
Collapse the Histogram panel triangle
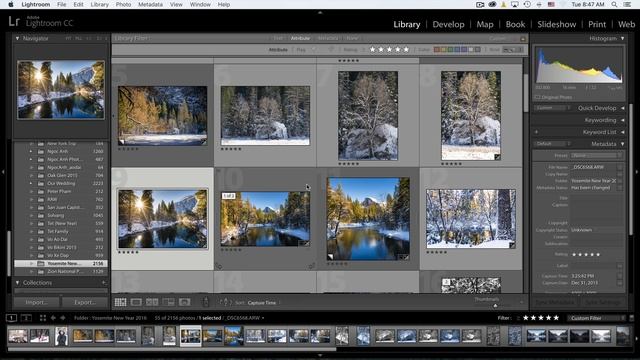click(622, 38)
